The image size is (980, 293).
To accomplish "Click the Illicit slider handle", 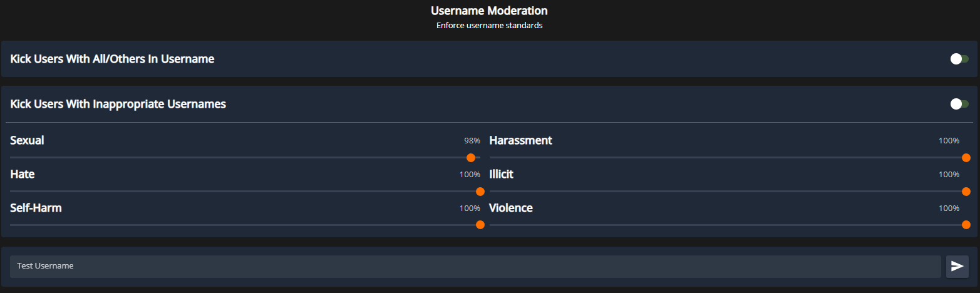I will click(x=966, y=192).
